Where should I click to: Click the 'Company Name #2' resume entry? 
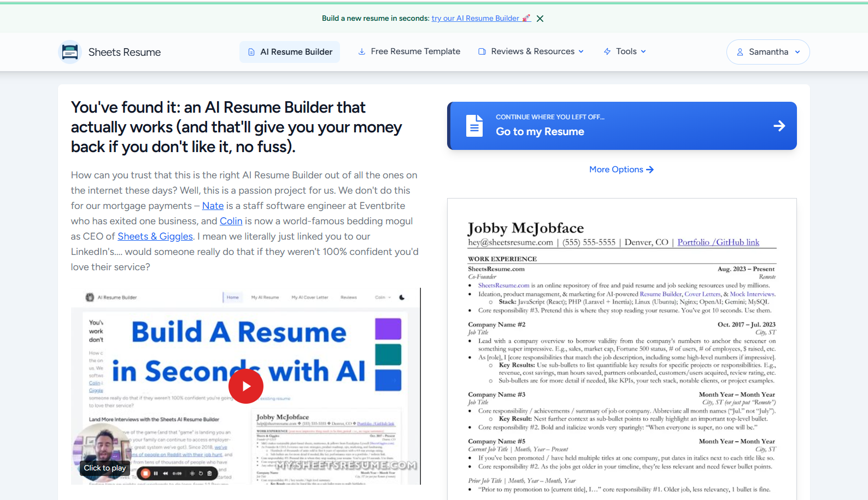(497, 324)
